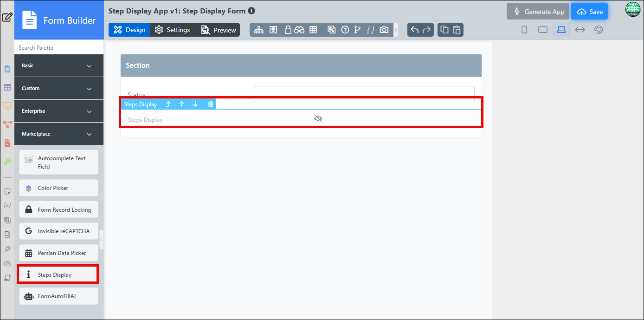644x320 pixels.
Task: Open the color palette theme icon
Action: coord(599,30)
